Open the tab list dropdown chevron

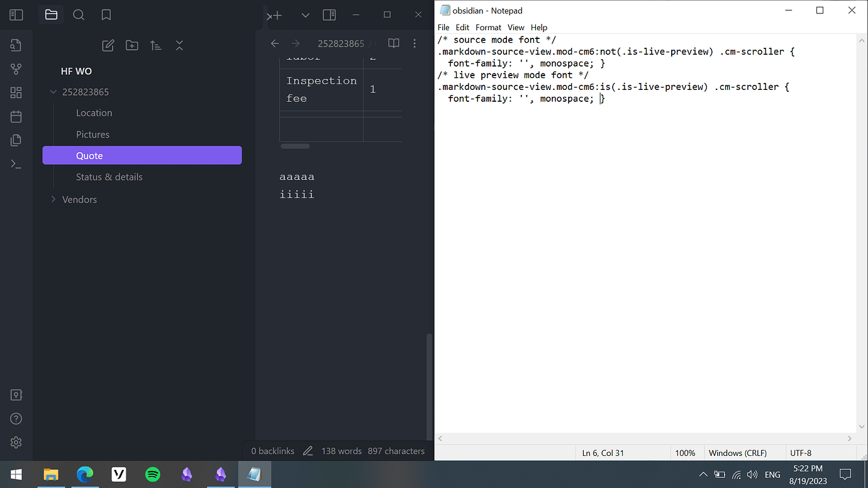point(306,15)
